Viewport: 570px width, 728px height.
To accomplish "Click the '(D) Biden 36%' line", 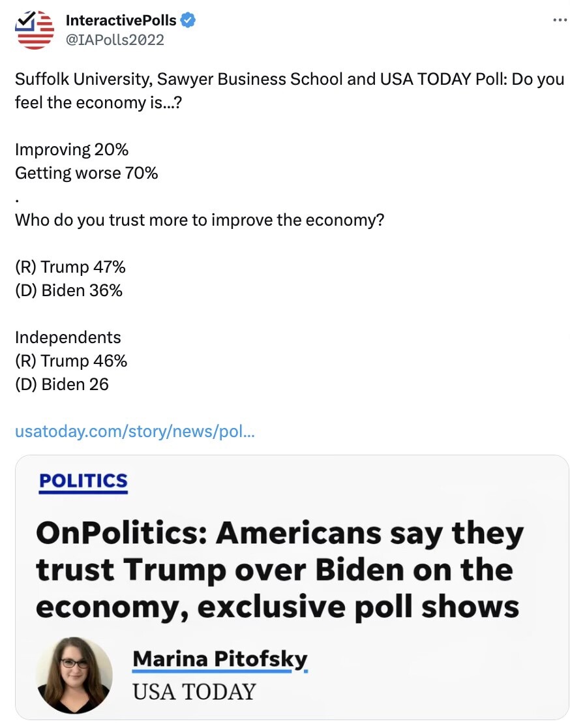I will point(68,291).
